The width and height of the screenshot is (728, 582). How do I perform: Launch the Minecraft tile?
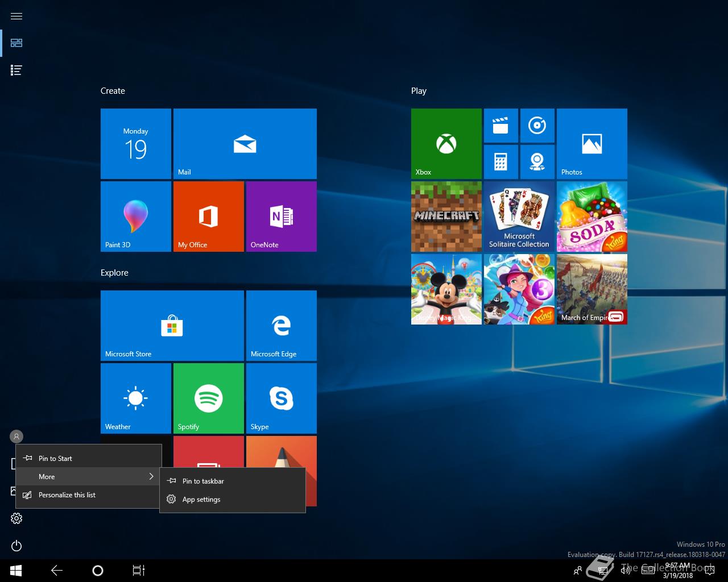coord(446,217)
